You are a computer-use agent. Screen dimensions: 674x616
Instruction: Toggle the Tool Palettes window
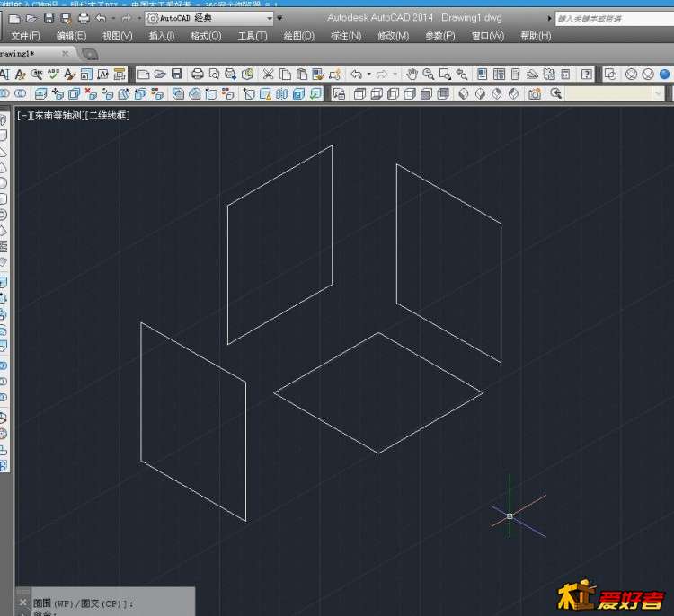[x=516, y=75]
